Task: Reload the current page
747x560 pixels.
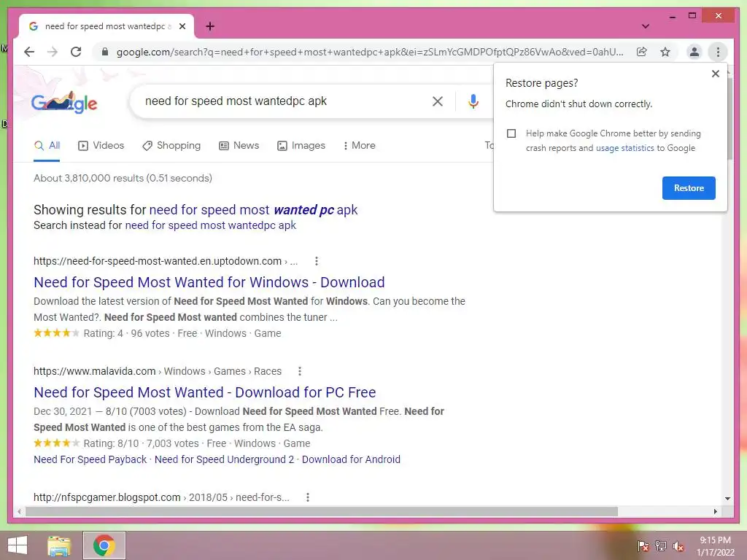Action: coord(76,52)
